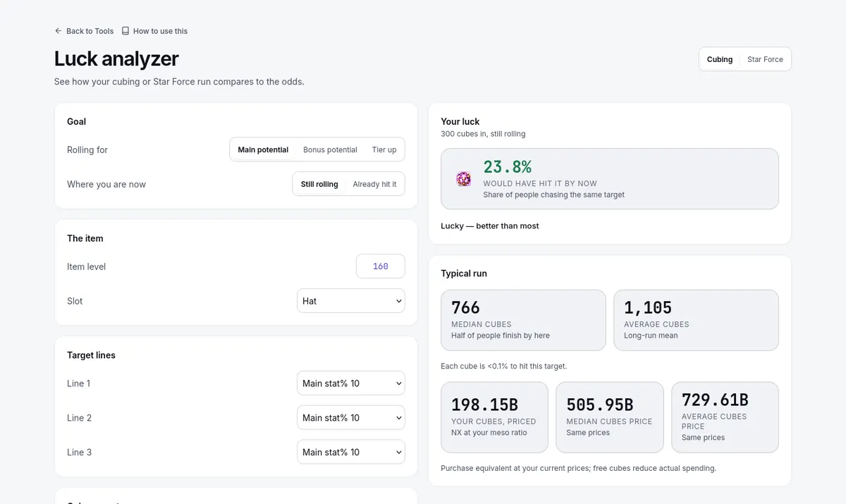Viewport: 846px width, 504px height.
Task: Open the Slot dropdown showing Hat
Action: click(x=351, y=301)
